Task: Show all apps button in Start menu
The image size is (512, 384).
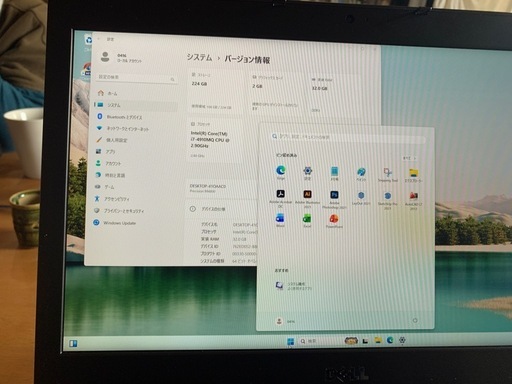Action: pos(409,158)
